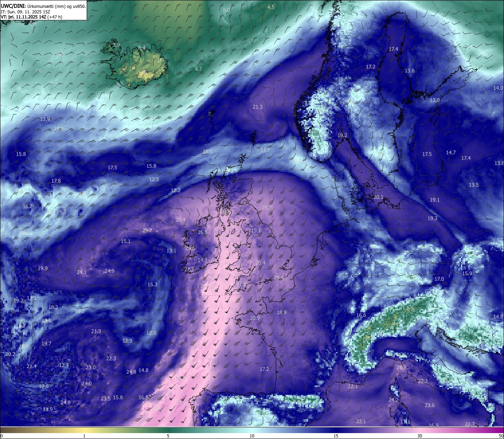Click the 16.5 value label
The width and height of the screenshot is (504, 439).
(x=143, y=397)
